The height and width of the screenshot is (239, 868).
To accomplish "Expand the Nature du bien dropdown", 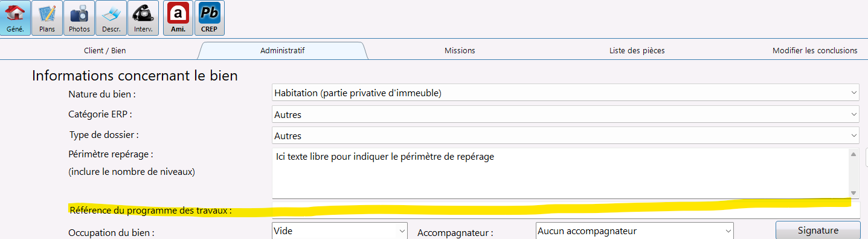I will tap(565, 93).
